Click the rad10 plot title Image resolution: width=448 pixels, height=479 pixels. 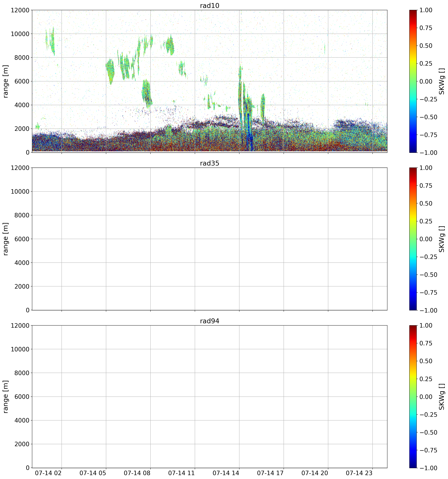[209, 5]
